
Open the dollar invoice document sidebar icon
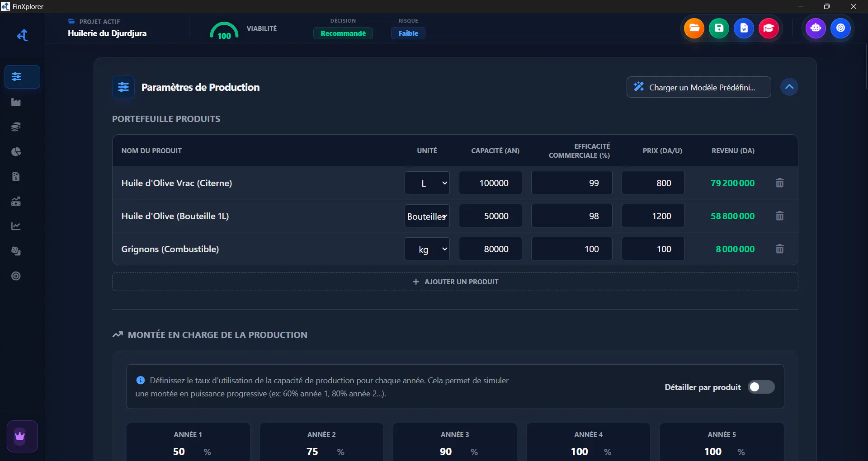16,177
